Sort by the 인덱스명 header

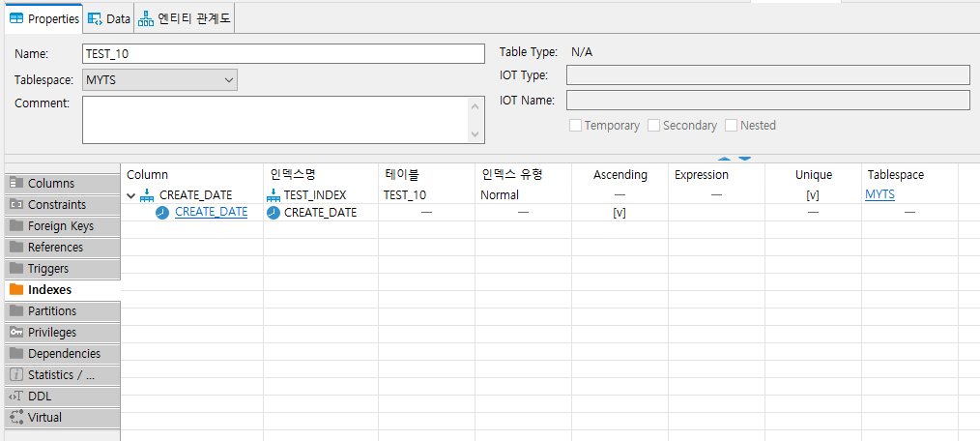321,175
